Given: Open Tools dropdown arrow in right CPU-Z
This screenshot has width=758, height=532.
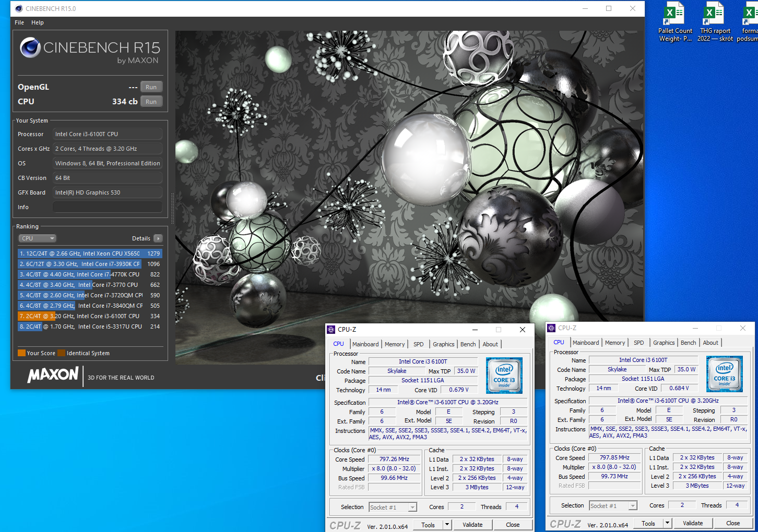Looking at the screenshot, I should pyautogui.click(x=667, y=523).
